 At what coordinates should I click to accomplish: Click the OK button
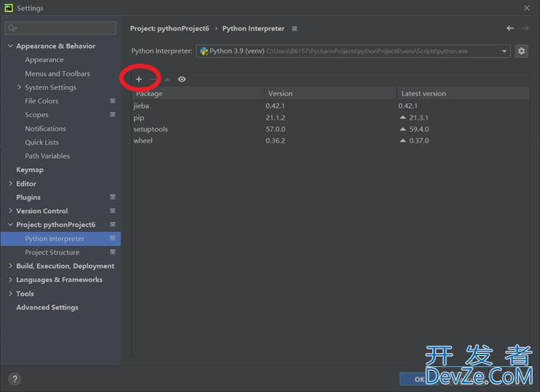pyautogui.click(x=420, y=379)
